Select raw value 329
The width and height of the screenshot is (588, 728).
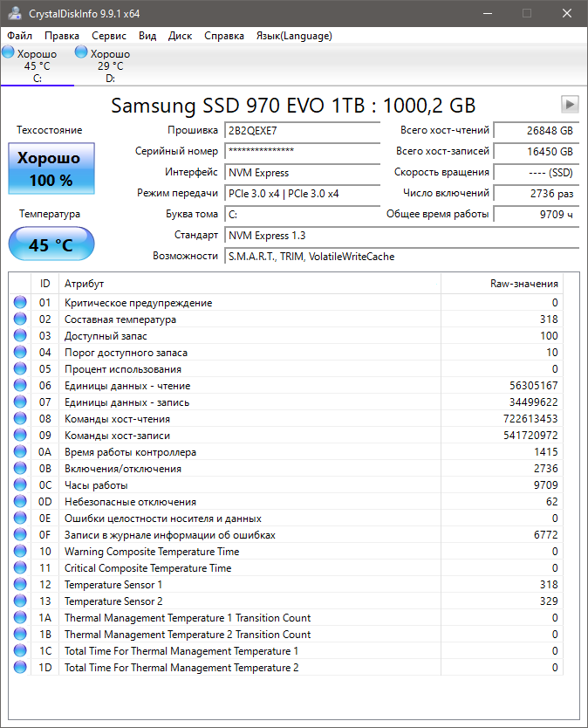549,601
